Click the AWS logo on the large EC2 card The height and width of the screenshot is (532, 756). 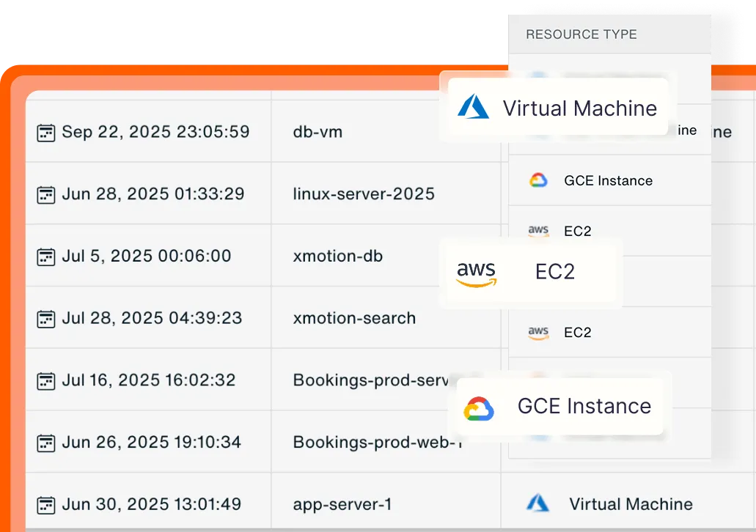[x=477, y=274]
